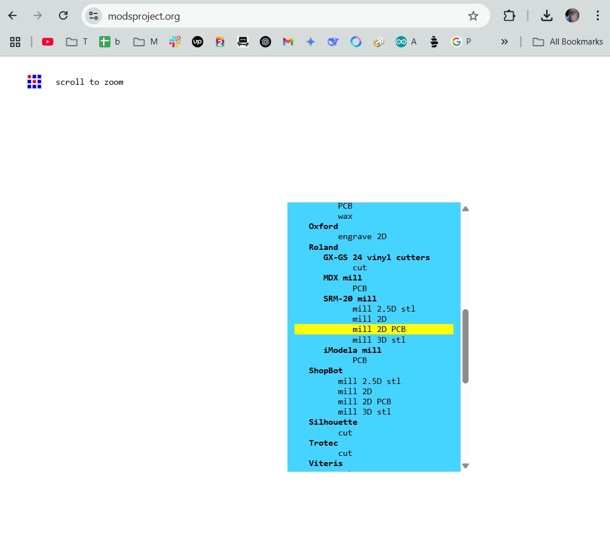Show more bookmarks with the chevron
The height and width of the screenshot is (533, 610).
tap(505, 42)
